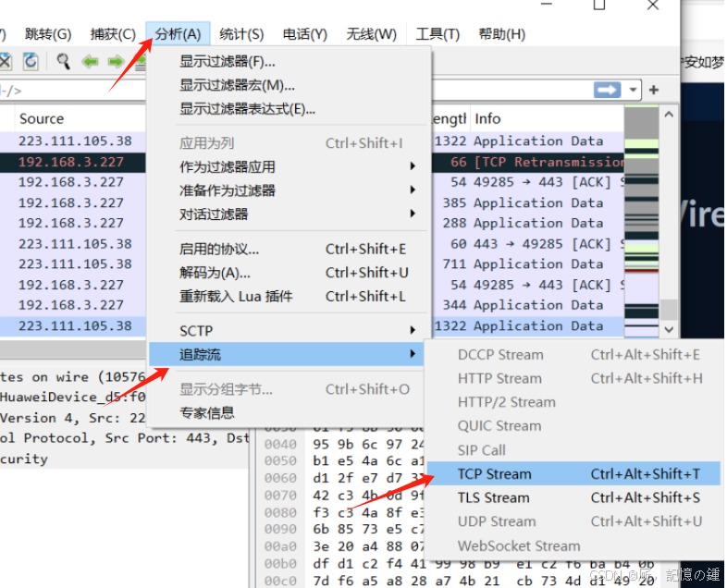Open the 电话(Y) menu
Image resolution: width=727 pixels, height=588 pixels.
pos(304,34)
